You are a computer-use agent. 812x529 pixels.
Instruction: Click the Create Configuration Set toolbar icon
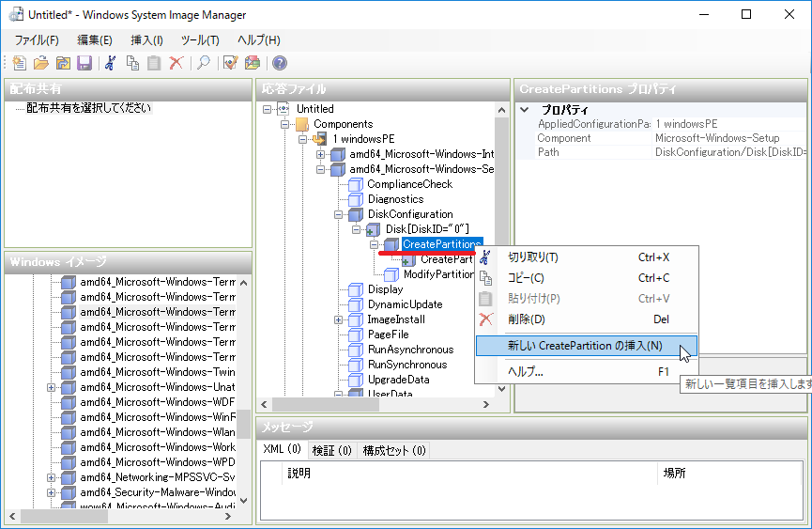pyautogui.click(x=252, y=63)
